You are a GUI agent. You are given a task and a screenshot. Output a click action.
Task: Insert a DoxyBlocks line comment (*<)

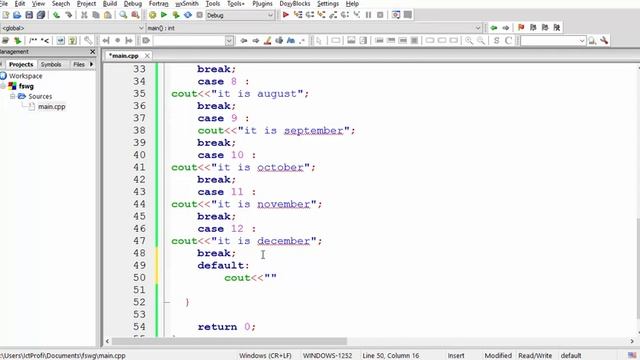[45, 40]
